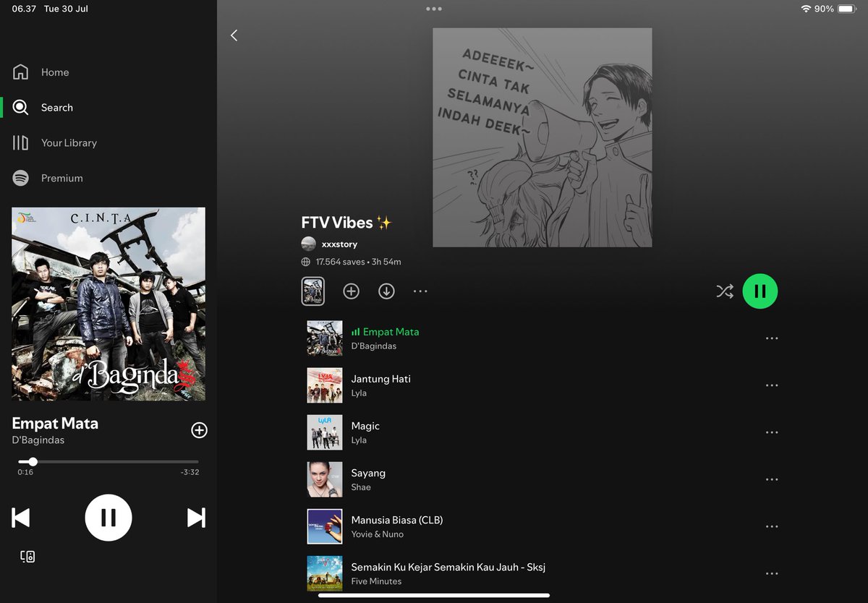
Task: Click the Empat Mata track artwork
Action: (325, 338)
